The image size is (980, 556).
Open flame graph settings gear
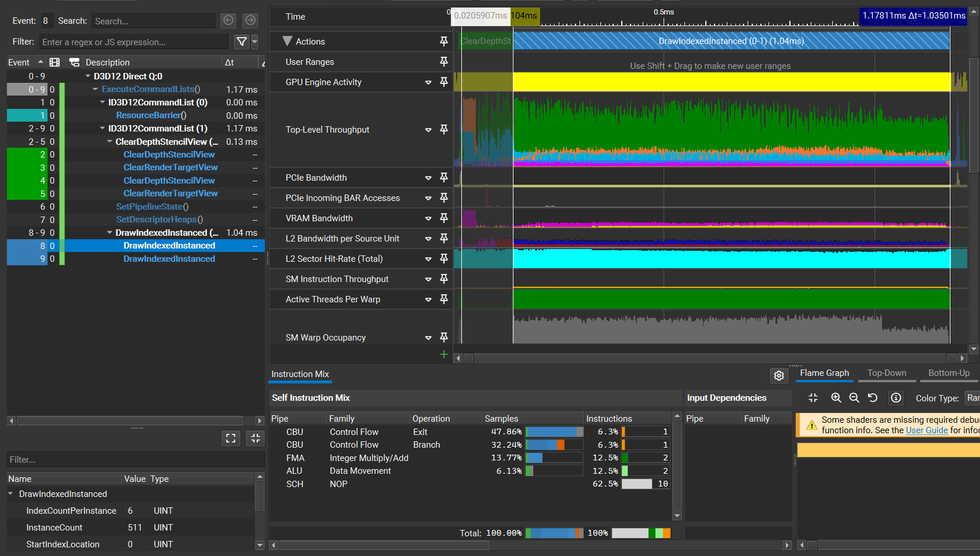[779, 375]
